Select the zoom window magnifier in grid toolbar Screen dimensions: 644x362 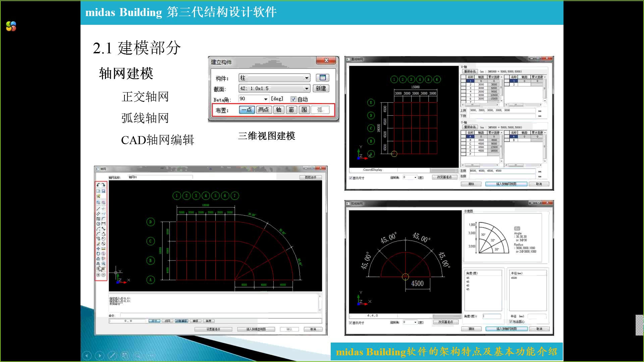coord(103,263)
